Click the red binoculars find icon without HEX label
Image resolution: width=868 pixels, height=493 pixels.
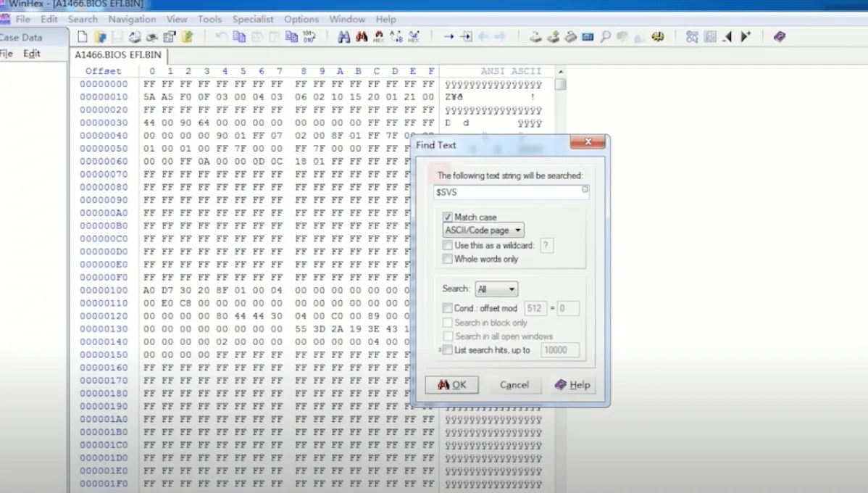[362, 36]
